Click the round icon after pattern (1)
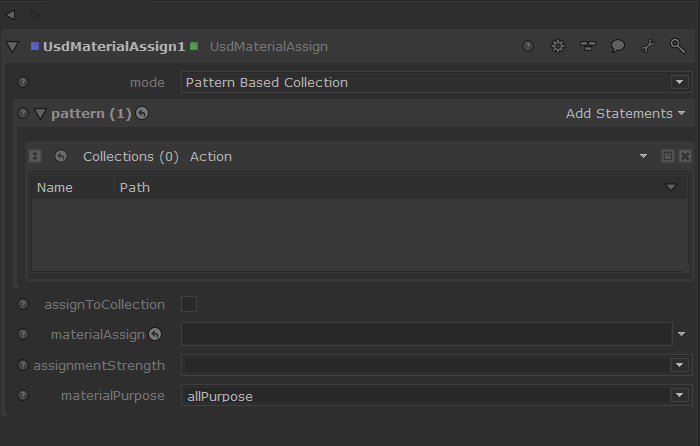Image resolution: width=700 pixels, height=446 pixels. (x=142, y=113)
